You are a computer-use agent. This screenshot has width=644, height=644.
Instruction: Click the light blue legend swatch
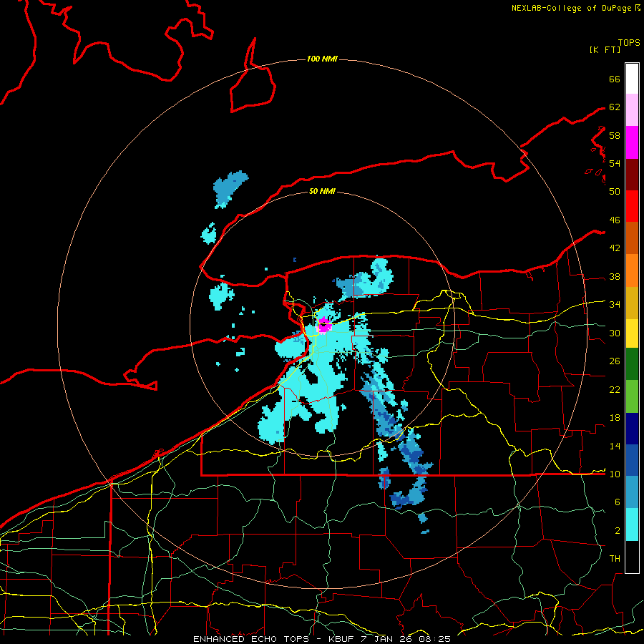coord(632,492)
